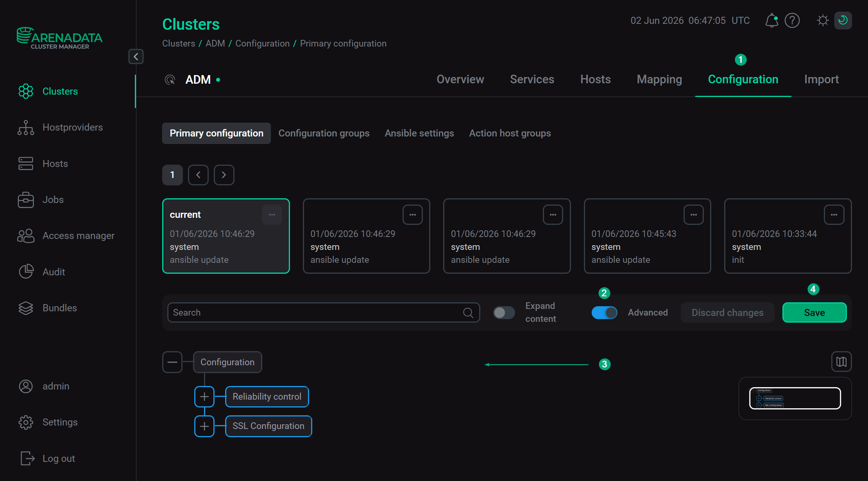Click the Audit sidebar label
This screenshot has width=868, height=481.
coord(54,272)
